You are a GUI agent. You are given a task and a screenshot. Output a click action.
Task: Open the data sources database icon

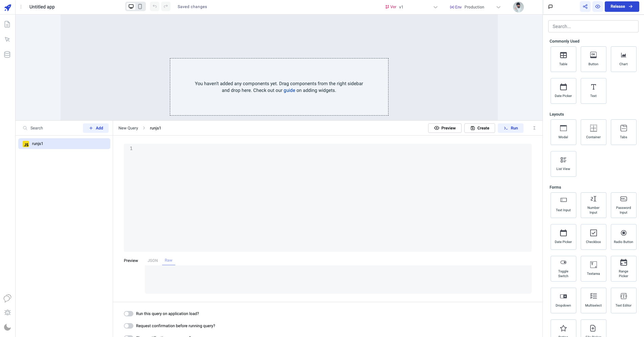point(7,54)
